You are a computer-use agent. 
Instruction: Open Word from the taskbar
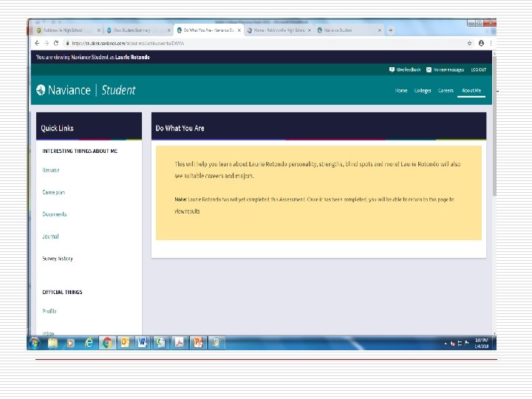143,343
